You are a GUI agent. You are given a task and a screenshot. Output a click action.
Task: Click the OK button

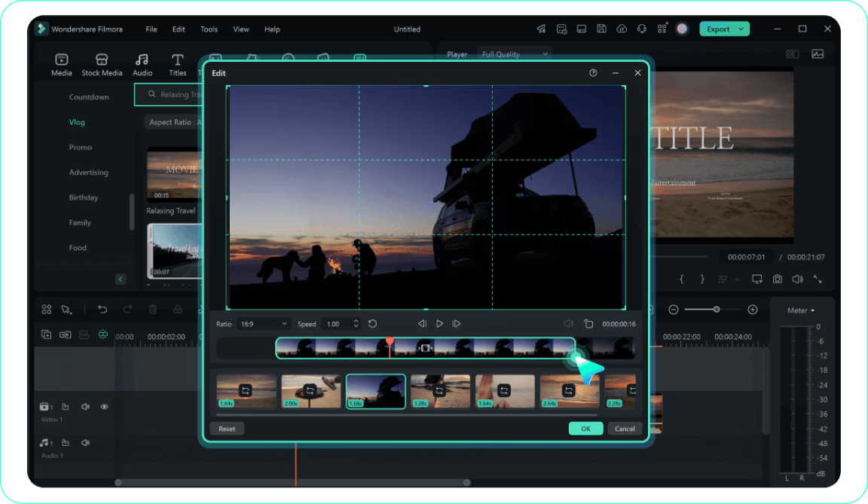(585, 429)
